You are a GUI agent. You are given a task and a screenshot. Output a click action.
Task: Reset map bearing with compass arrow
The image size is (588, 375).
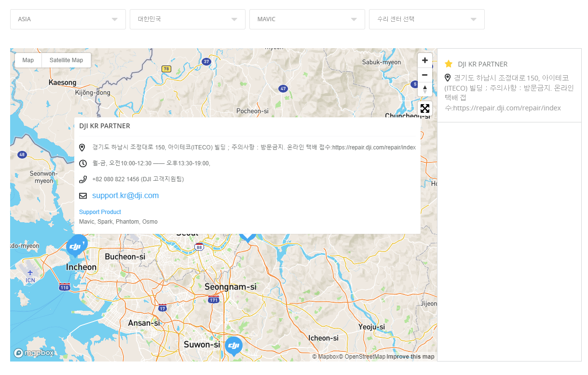point(424,89)
